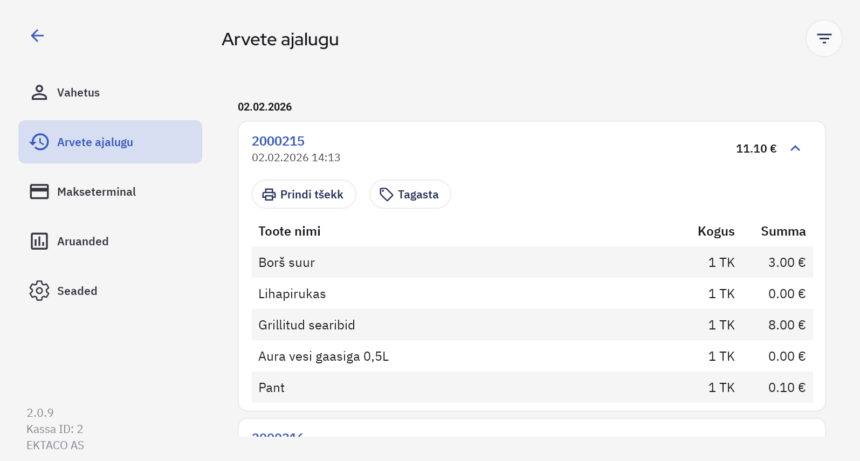Select the Grillitud searibid row
This screenshot has width=860, height=461.
pos(531,325)
